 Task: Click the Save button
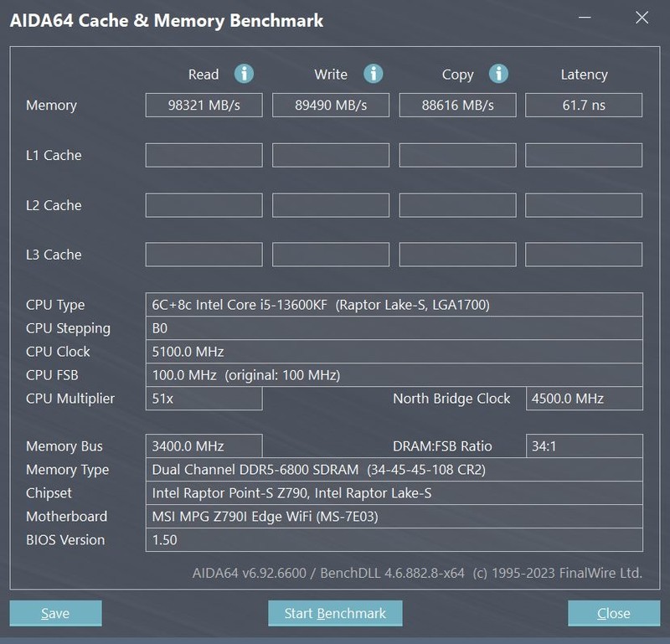tap(55, 613)
